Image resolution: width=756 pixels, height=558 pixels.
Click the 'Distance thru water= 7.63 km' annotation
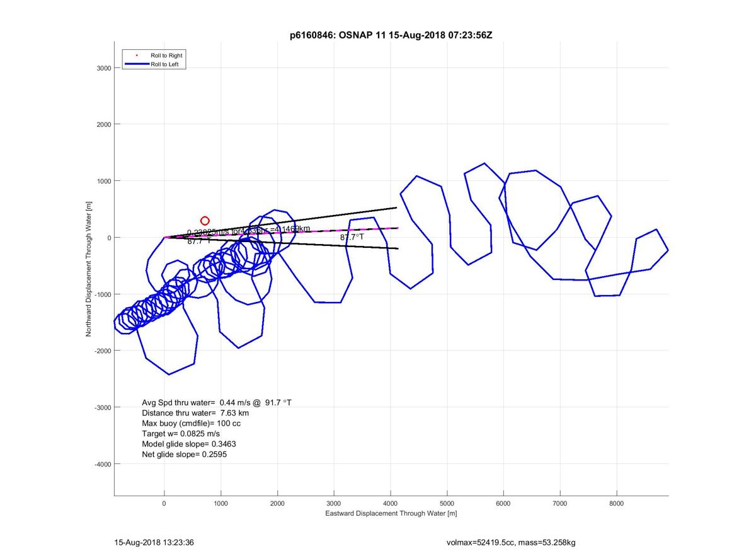pyautogui.click(x=195, y=413)
